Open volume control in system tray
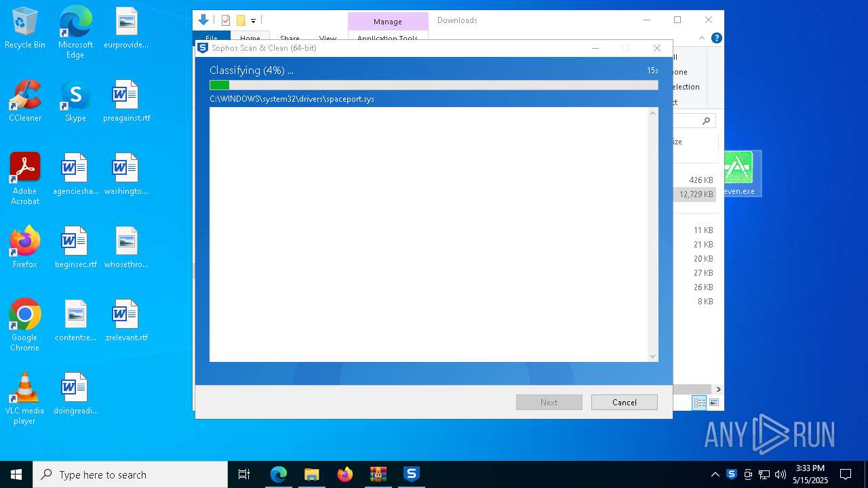The image size is (868, 488). coord(781,474)
